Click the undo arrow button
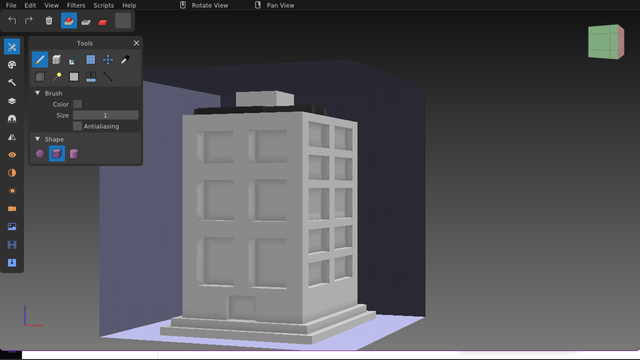Image resolution: width=640 pixels, height=360 pixels. point(12,20)
